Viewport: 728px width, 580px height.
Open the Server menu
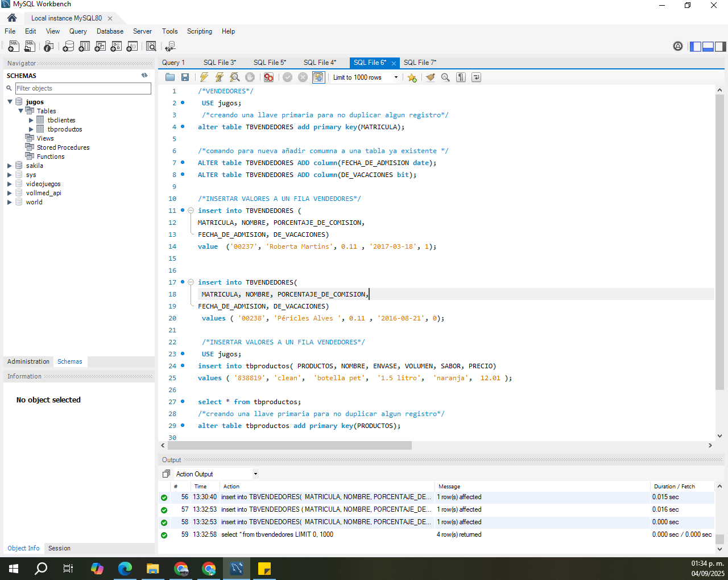142,31
